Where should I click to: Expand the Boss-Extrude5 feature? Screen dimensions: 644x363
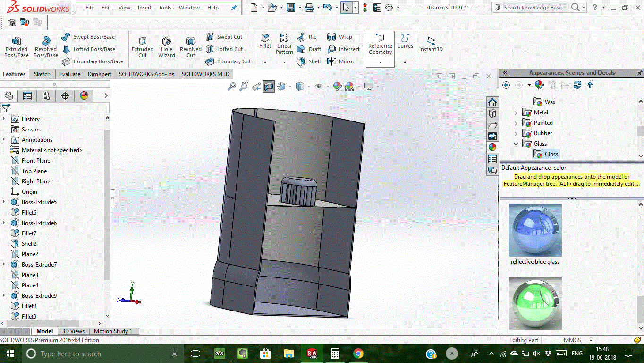[x=4, y=202]
